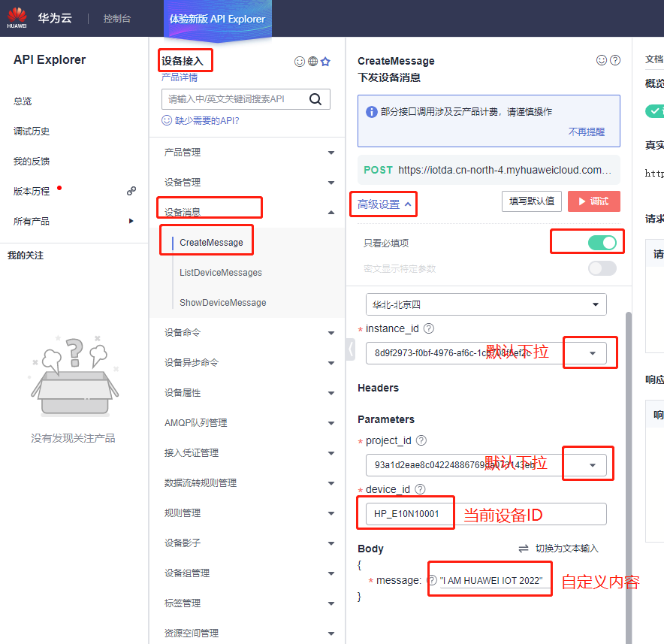Click the smiley icon beside CreateMessage title
The image size is (664, 644).
[602, 60]
